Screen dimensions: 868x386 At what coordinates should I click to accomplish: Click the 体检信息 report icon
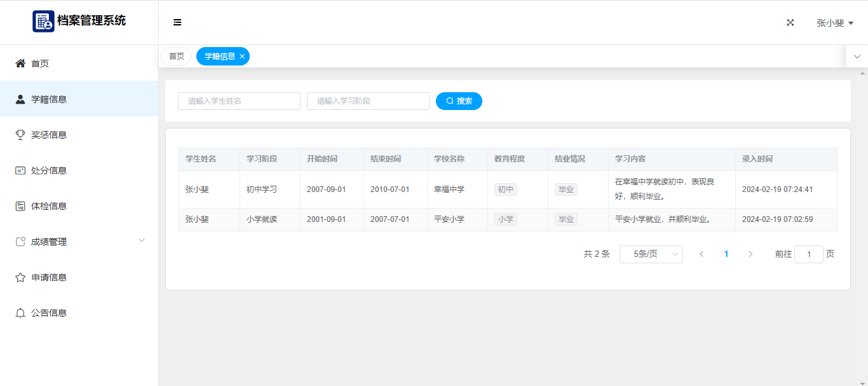[x=20, y=206]
